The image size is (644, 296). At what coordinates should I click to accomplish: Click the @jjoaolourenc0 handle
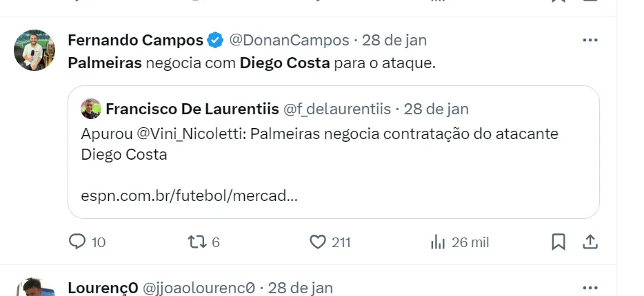(199, 287)
